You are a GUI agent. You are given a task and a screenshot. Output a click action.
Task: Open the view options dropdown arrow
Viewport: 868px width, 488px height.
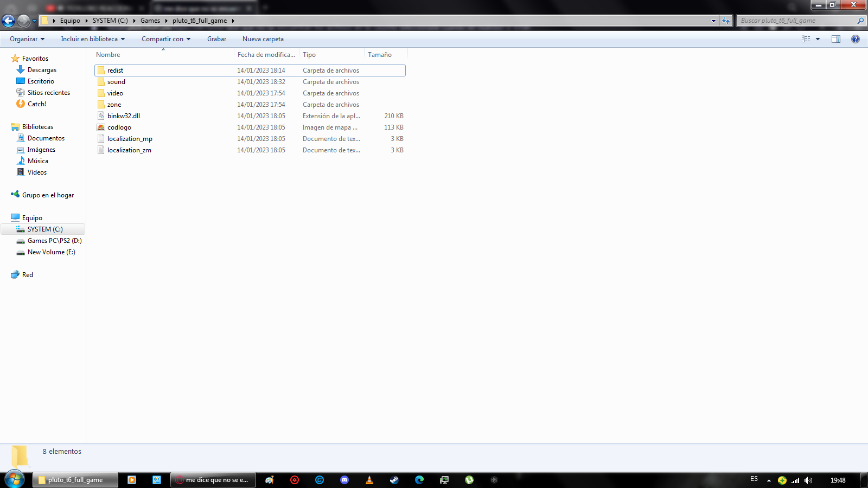click(818, 39)
